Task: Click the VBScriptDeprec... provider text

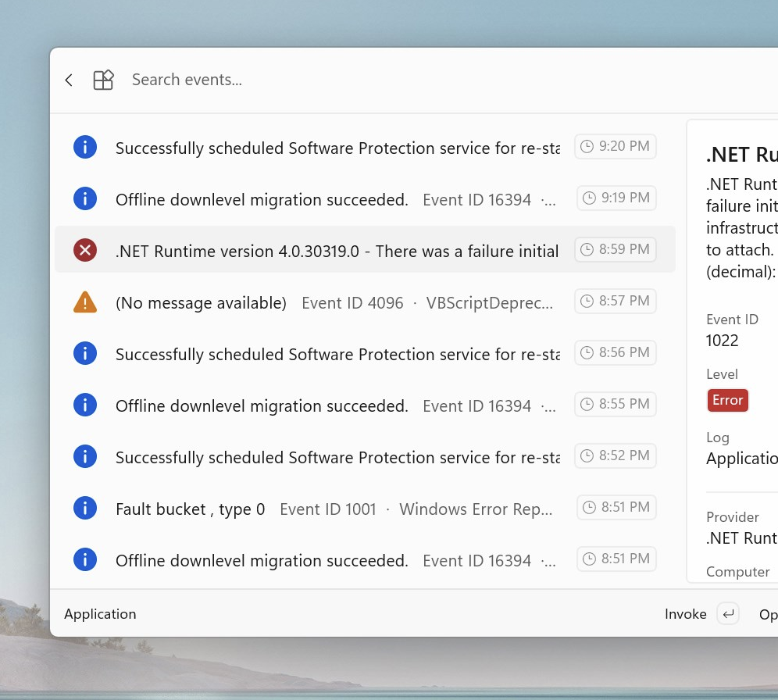Action: tap(489, 302)
